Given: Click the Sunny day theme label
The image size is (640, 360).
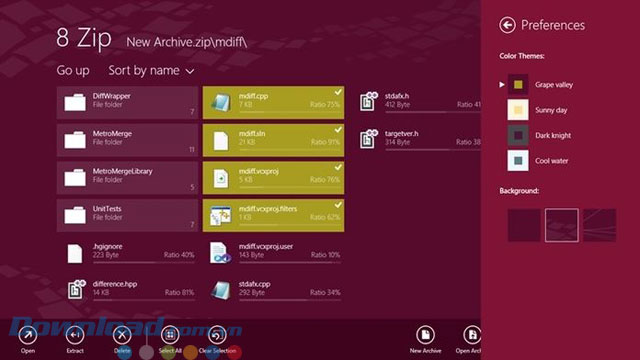Looking at the screenshot, I should (551, 110).
